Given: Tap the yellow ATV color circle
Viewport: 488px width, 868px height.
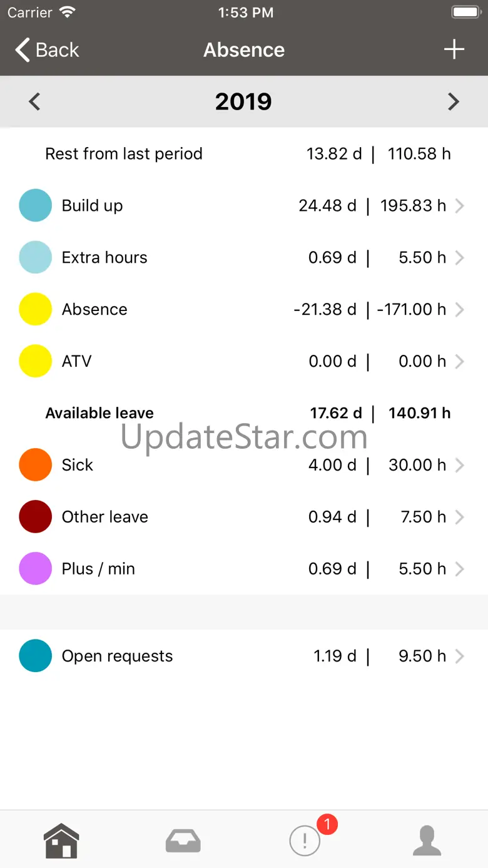Looking at the screenshot, I should pos(35,361).
